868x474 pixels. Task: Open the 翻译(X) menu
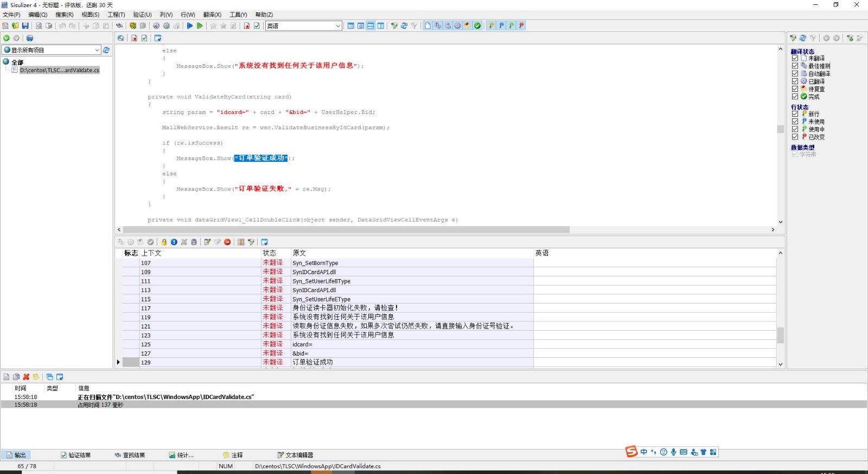click(x=212, y=15)
